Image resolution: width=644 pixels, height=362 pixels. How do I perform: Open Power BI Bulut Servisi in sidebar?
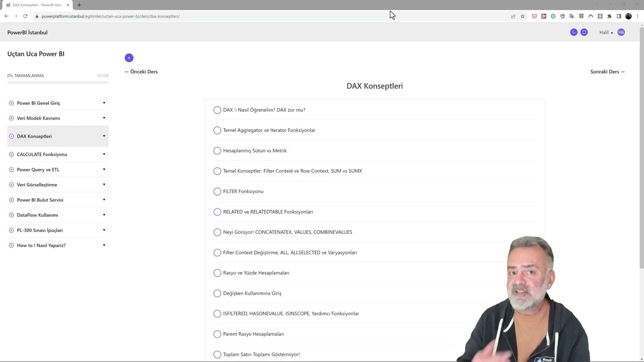point(40,200)
